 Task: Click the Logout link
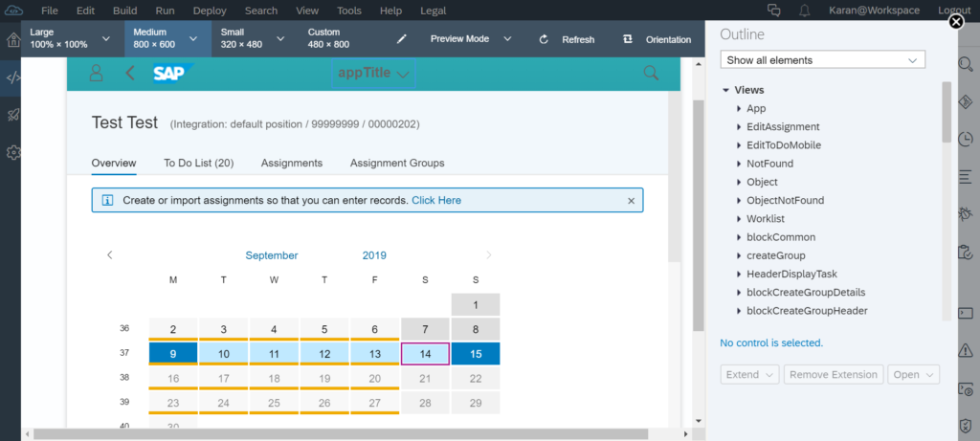(954, 11)
